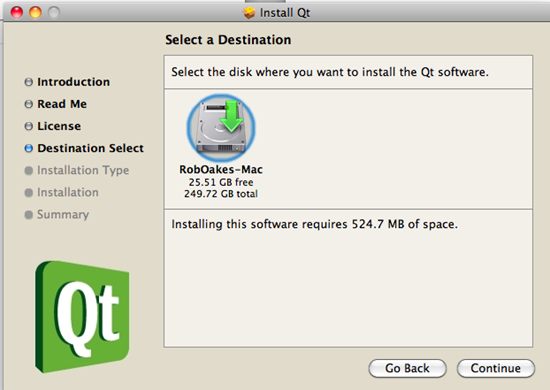Click the Installation Type sidebar label
550x390 pixels.
[83, 170]
